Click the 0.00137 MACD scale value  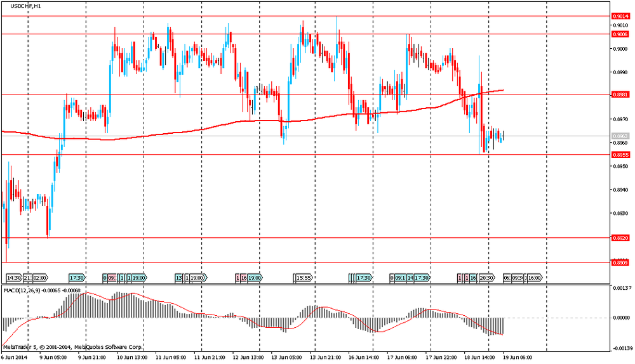click(622, 288)
